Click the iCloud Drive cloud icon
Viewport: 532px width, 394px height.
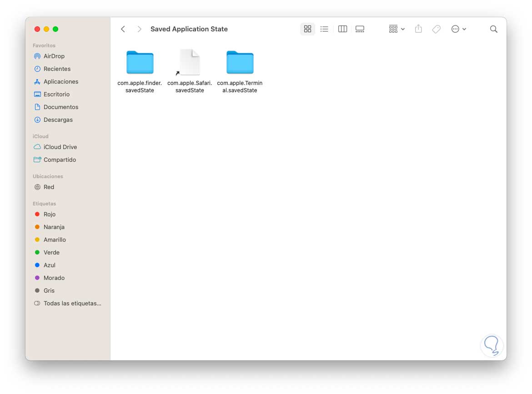click(x=37, y=147)
